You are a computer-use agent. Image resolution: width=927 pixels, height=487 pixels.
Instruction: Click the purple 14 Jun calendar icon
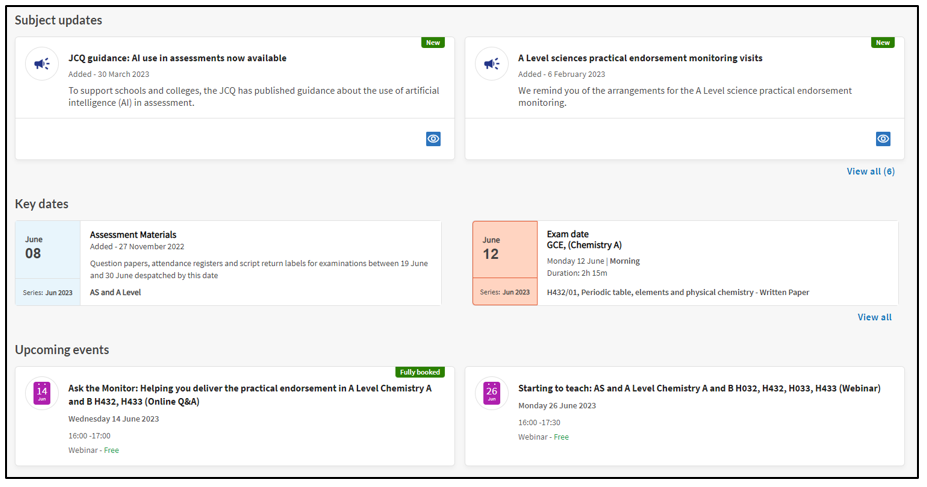[x=42, y=393]
